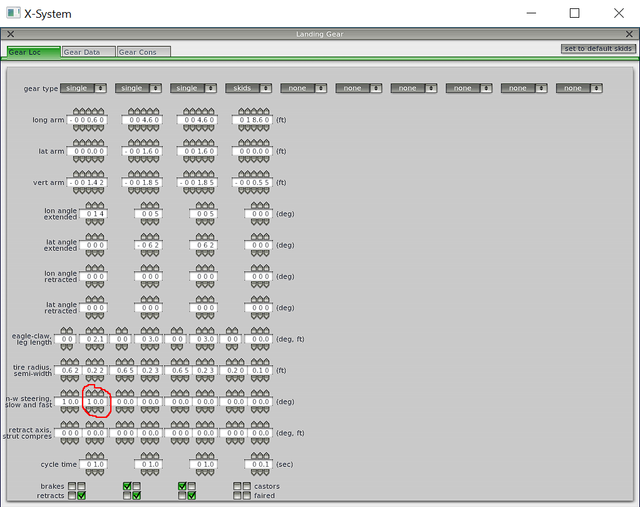Uncheck the second gear's checked brakes box
This screenshot has width=640, height=507.
point(127,486)
